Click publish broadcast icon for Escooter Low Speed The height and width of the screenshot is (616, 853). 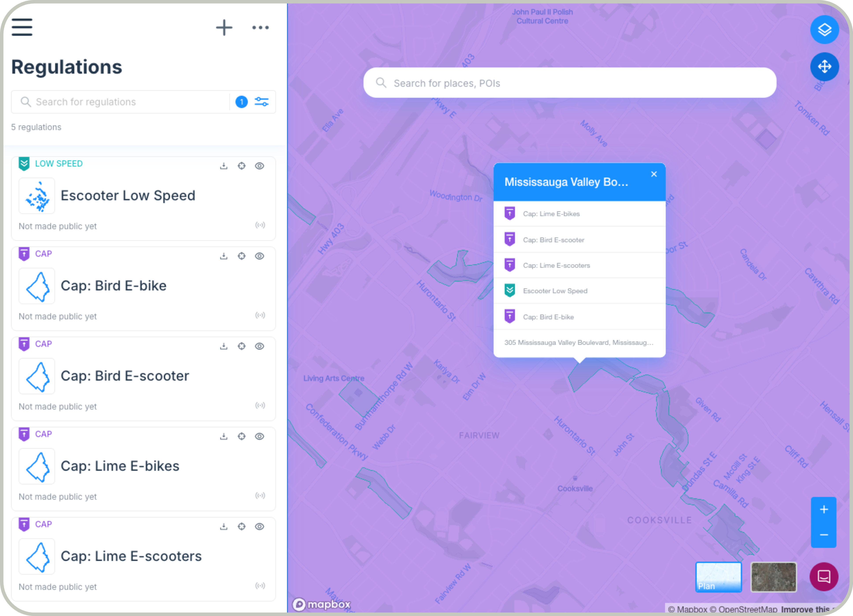point(260,225)
